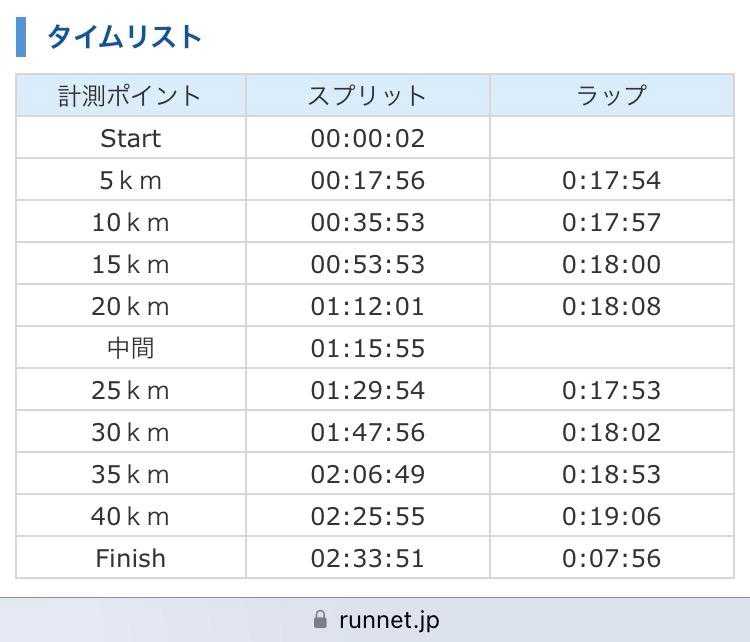Select the 計測ポイント column header
Screen dimensions: 750x642
tap(130, 96)
